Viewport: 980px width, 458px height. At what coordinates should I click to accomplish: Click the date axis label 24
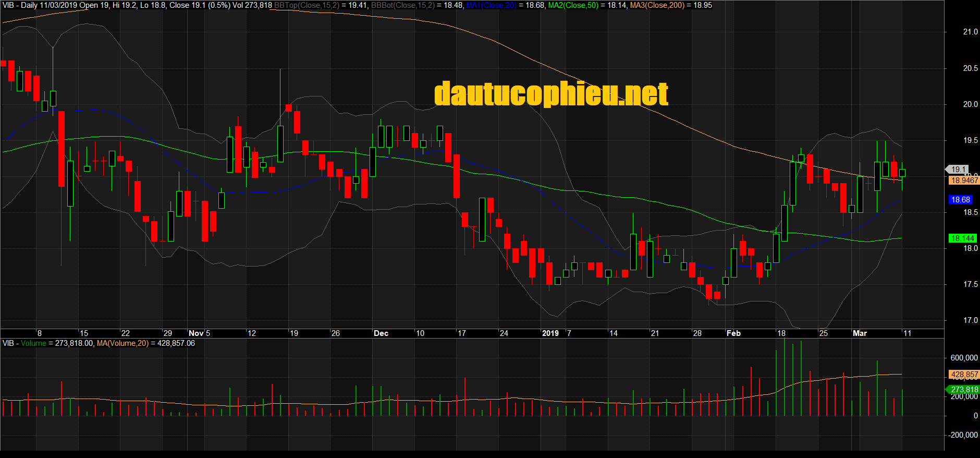(504, 333)
